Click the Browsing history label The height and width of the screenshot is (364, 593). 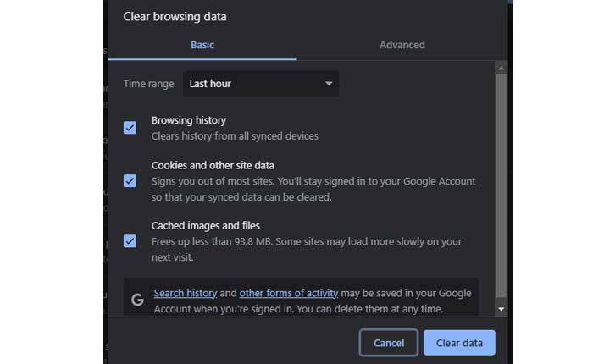(189, 120)
